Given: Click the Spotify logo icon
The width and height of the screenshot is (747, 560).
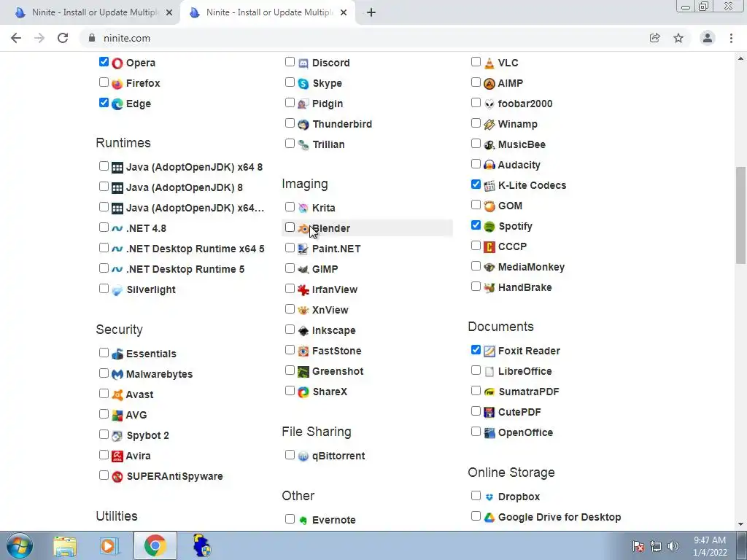Looking at the screenshot, I should [489, 227].
